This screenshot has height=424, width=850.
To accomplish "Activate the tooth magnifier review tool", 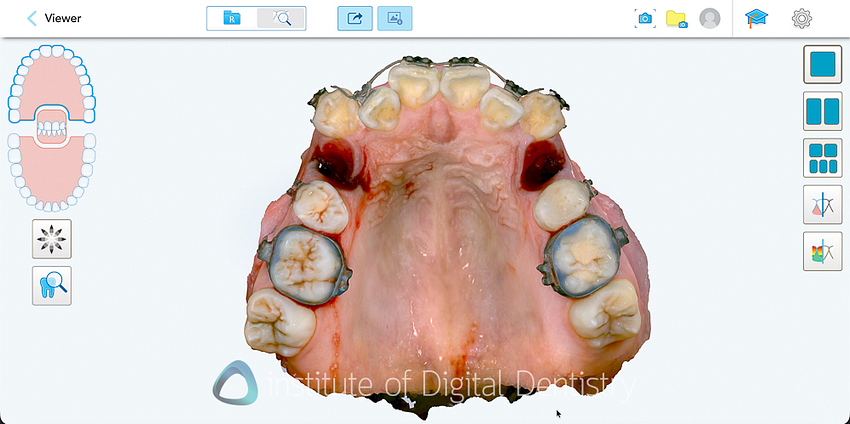I will tap(51, 285).
